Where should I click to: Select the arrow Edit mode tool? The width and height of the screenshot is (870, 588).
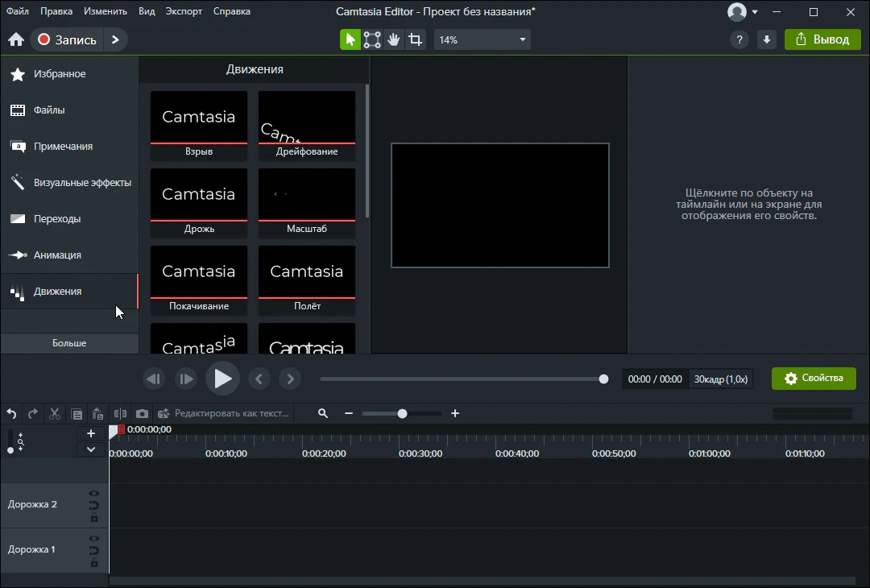(350, 39)
